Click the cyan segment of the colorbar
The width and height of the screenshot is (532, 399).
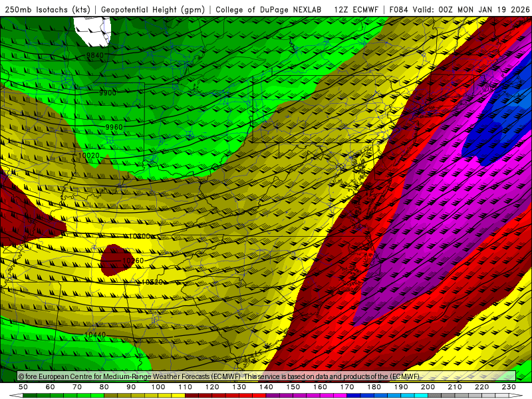coord(421,396)
